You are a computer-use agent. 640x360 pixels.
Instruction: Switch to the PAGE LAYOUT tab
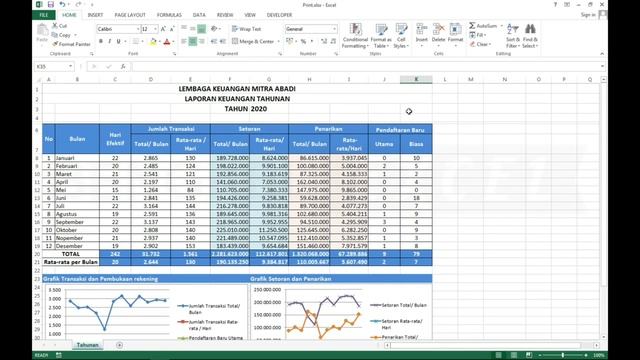[130, 15]
